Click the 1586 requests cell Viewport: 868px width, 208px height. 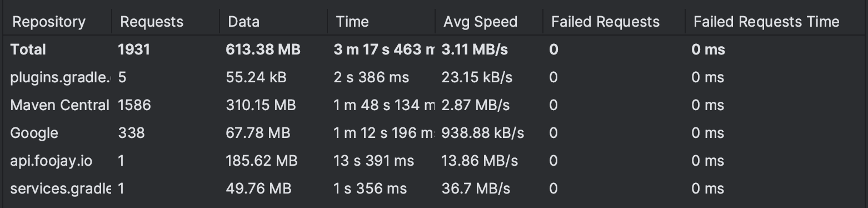coord(134,105)
